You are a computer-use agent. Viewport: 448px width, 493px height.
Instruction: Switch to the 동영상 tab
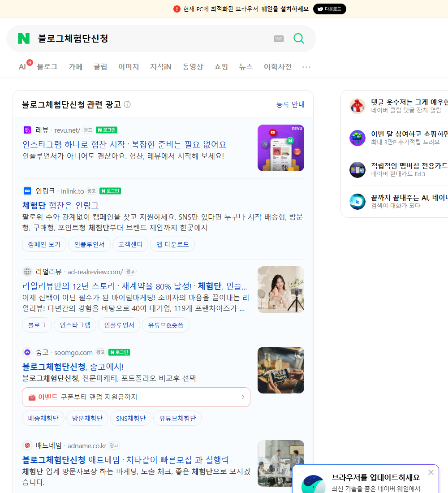pos(193,67)
